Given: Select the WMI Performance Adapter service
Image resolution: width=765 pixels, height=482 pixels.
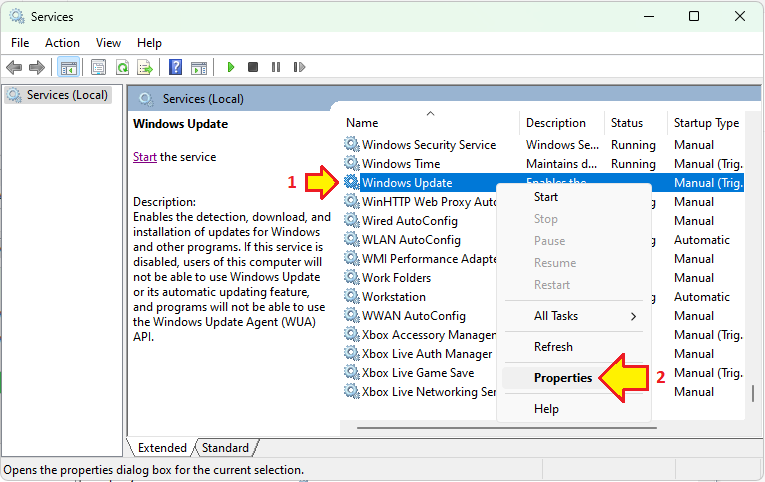Looking at the screenshot, I should pos(429,259).
